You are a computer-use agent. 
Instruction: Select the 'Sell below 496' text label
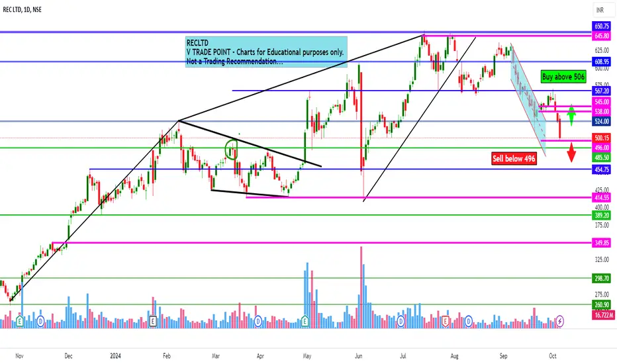click(514, 159)
